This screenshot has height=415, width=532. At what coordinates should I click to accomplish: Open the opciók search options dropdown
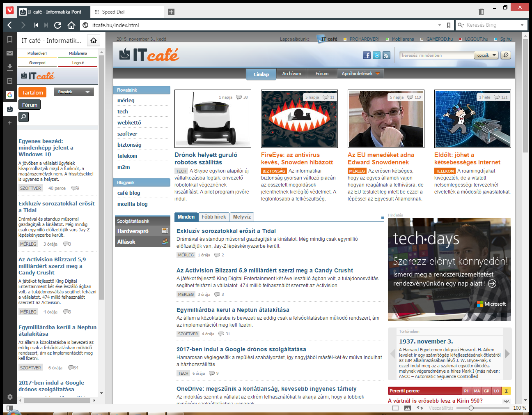486,55
